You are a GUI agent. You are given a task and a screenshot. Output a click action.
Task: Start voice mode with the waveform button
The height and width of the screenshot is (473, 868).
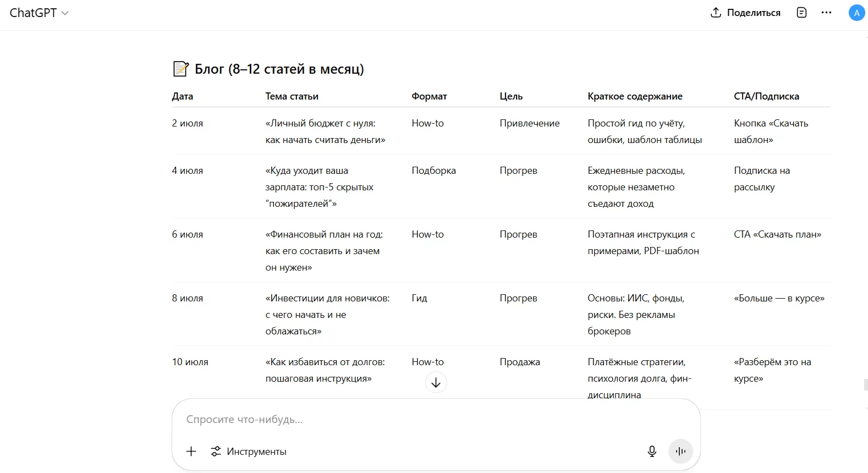[x=680, y=452]
